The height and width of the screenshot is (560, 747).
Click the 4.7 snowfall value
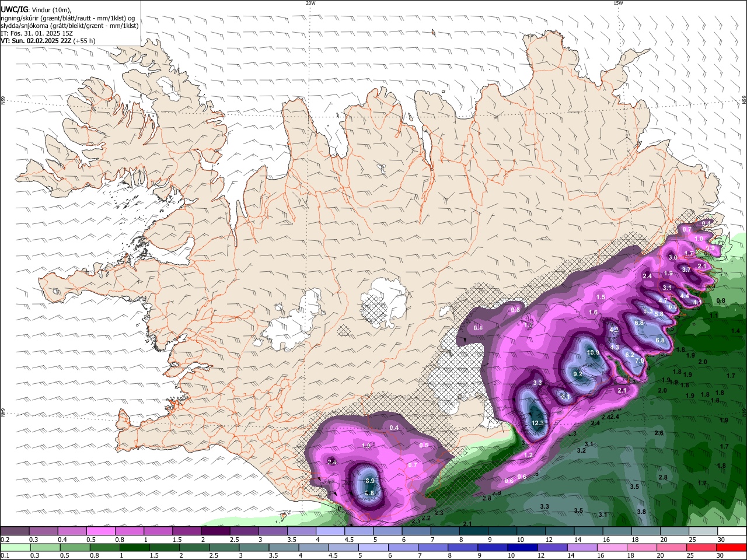pos(663,300)
